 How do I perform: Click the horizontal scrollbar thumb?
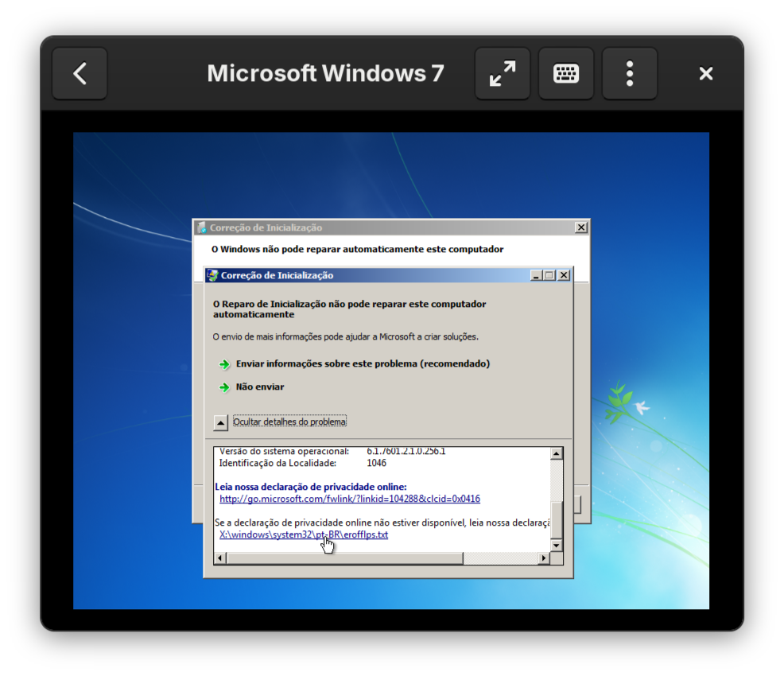(344, 558)
